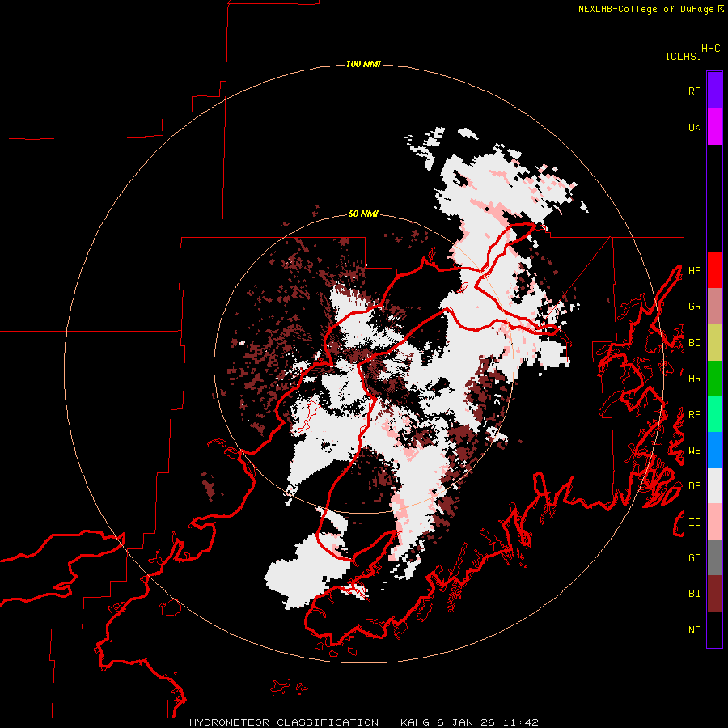Click the HHC product code label
Screen dimensions: 728x728
point(711,49)
